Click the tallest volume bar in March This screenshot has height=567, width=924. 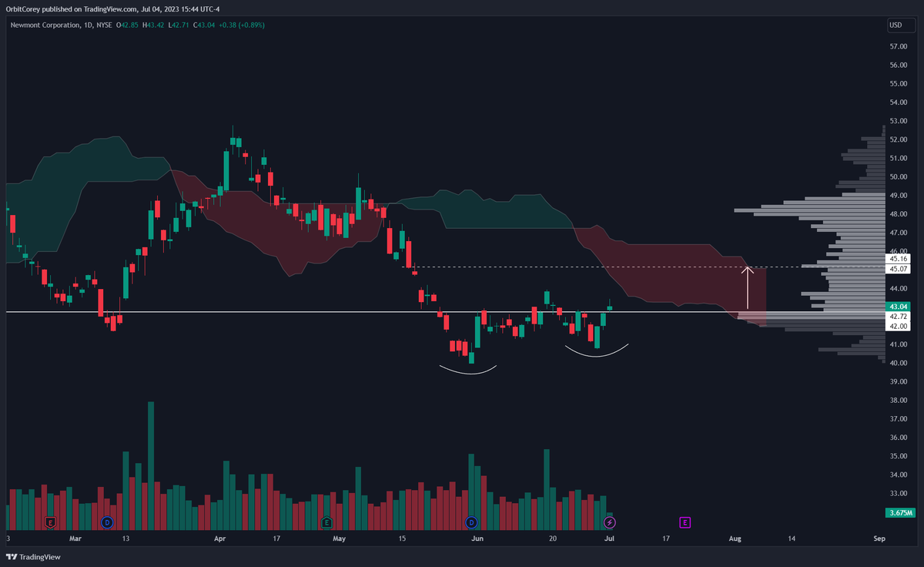coord(151,465)
